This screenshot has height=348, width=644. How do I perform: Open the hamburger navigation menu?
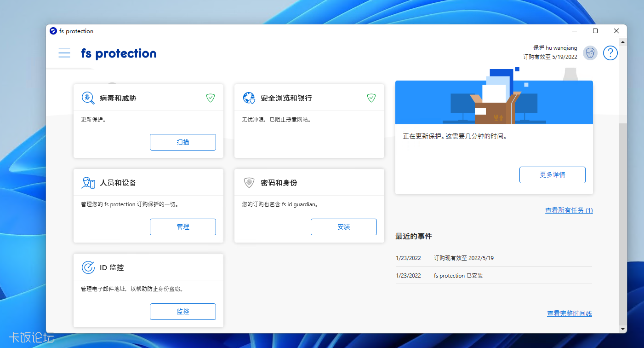coord(64,53)
